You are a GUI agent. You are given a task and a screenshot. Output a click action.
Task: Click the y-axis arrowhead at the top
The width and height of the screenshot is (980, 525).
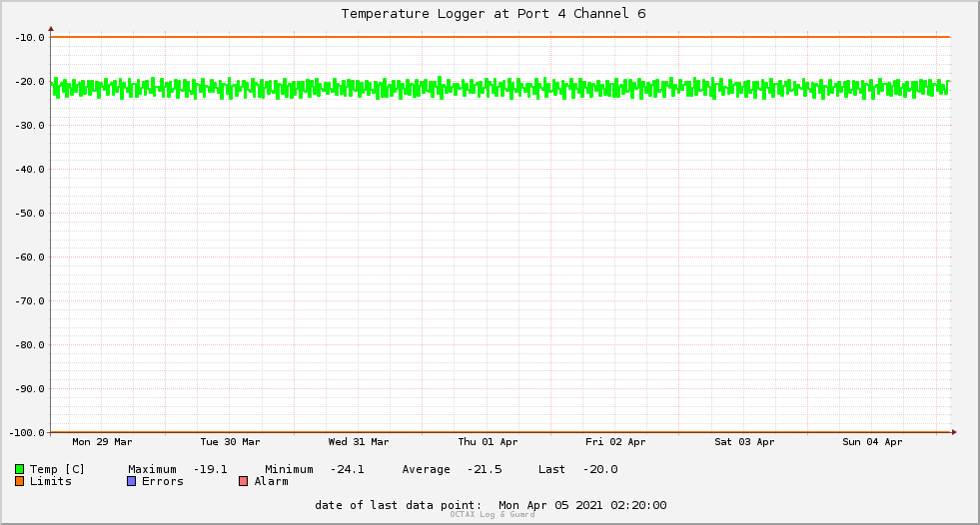point(51,29)
